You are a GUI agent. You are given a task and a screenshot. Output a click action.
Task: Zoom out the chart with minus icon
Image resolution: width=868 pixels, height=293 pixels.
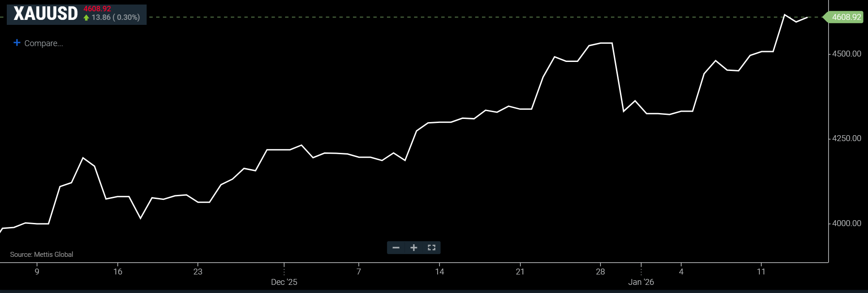(396, 248)
